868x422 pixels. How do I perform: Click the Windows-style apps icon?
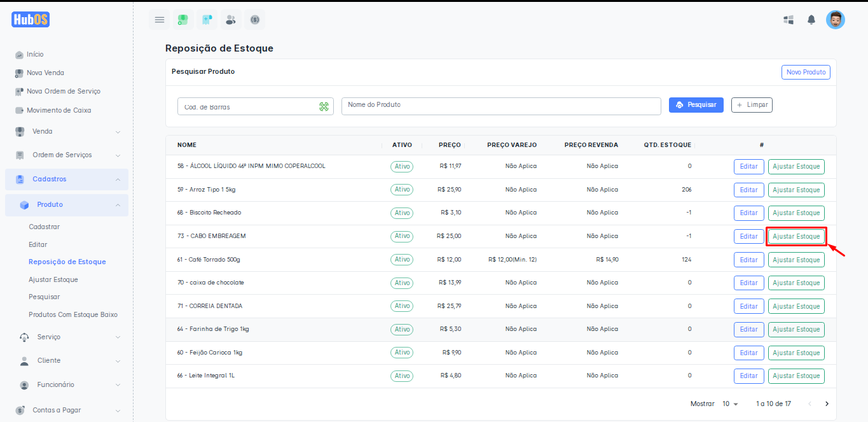[x=789, y=20]
